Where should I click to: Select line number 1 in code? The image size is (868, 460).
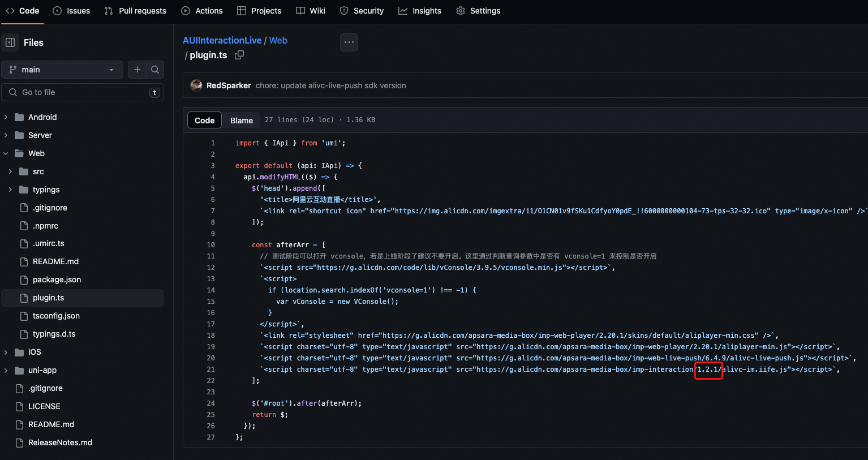pos(213,143)
